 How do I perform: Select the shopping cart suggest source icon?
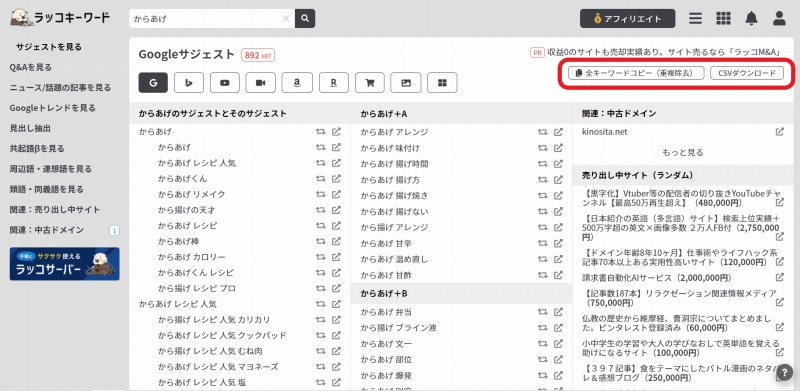click(x=369, y=83)
